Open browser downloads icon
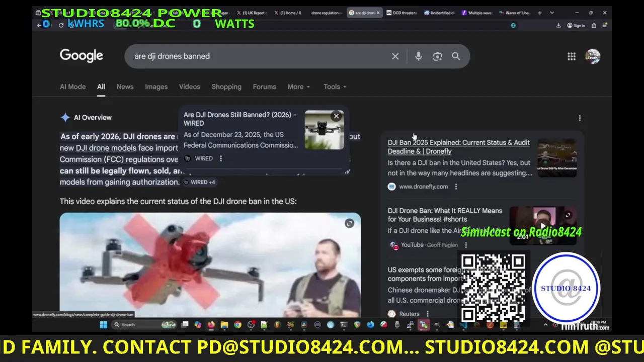 tap(558, 25)
